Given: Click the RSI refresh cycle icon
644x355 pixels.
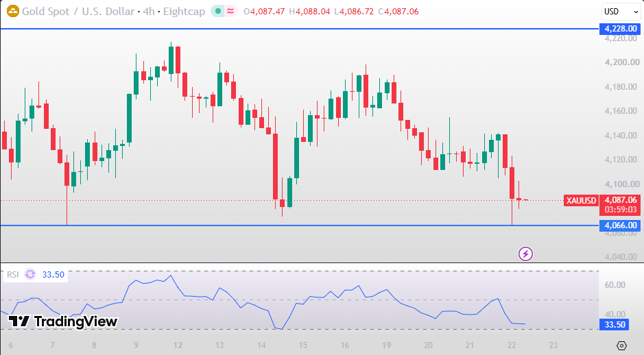Looking at the screenshot, I should point(30,274).
